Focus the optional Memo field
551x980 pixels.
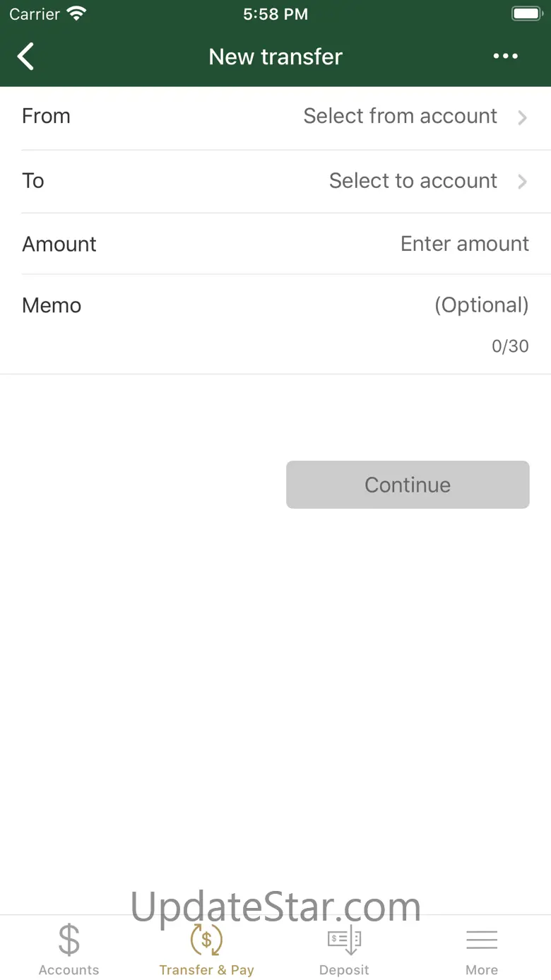tap(481, 305)
